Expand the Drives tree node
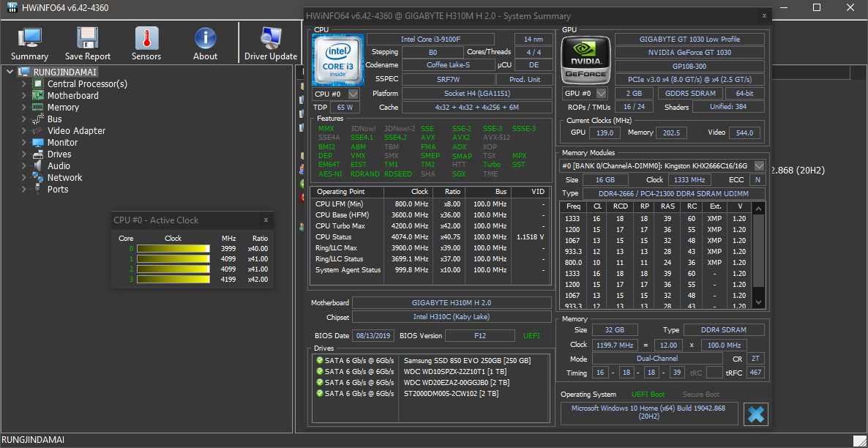868x448 pixels. click(x=24, y=154)
